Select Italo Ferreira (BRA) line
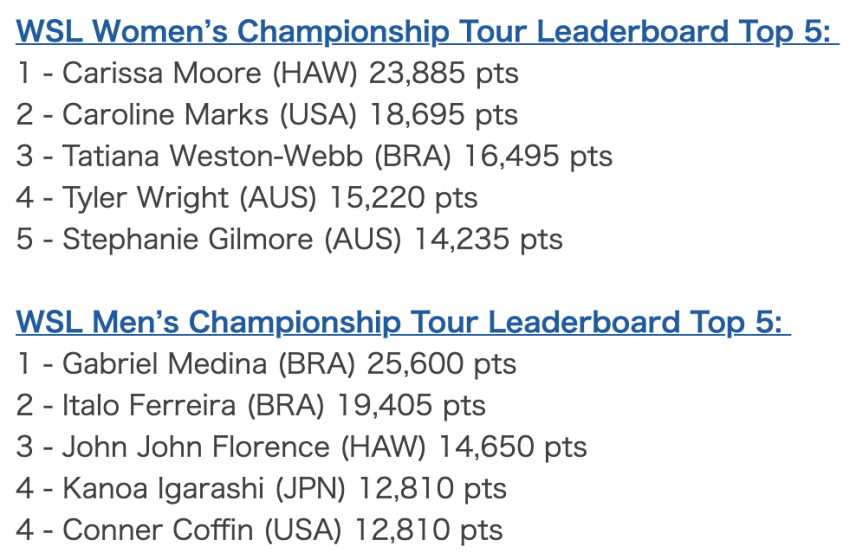 pyautogui.click(x=251, y=405)
